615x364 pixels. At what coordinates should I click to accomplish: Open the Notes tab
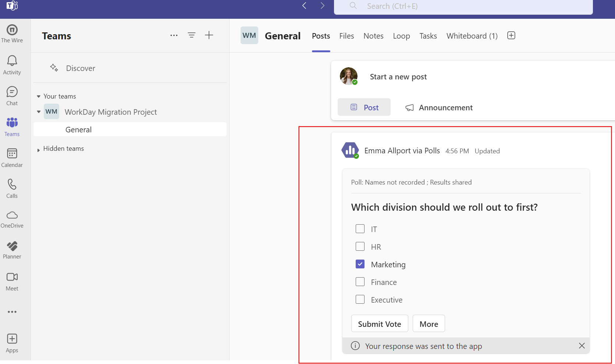click(x=373, y=36)
